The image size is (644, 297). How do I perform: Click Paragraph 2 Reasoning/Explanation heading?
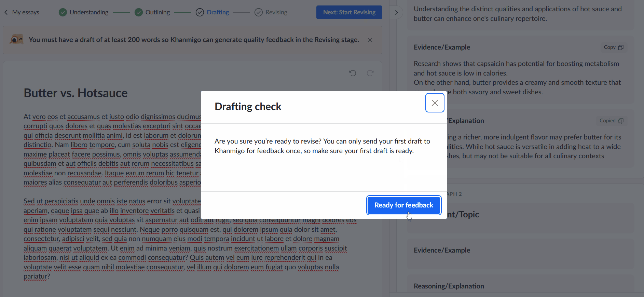point(449,286)
